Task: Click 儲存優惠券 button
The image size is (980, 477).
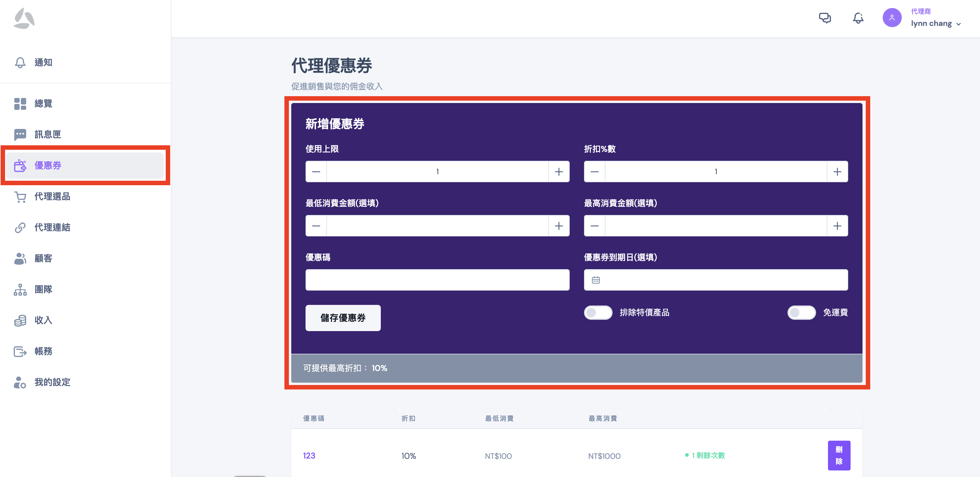Action: [342, 318]
